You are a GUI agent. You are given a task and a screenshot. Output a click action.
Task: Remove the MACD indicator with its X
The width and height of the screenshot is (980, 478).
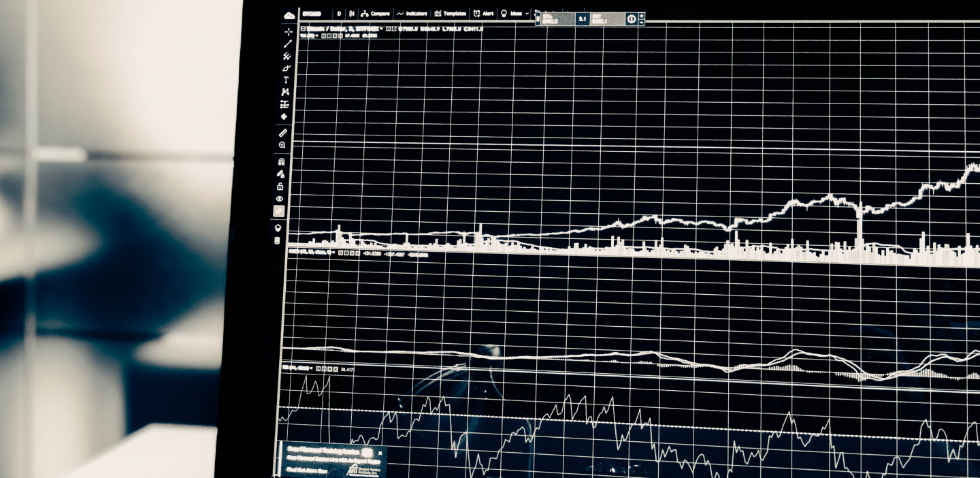click(358, 253)
